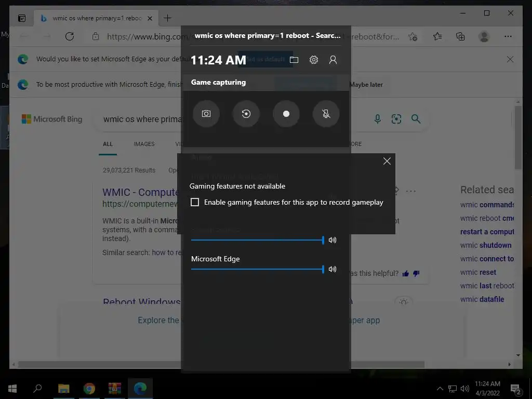
Task: View site information lock icon
Action: point(96,36)
